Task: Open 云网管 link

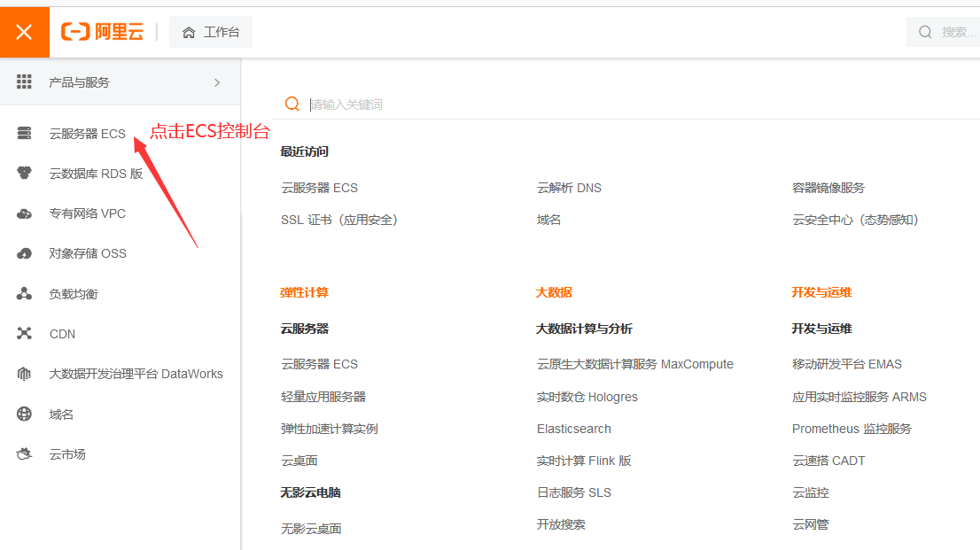Action: 811,524
